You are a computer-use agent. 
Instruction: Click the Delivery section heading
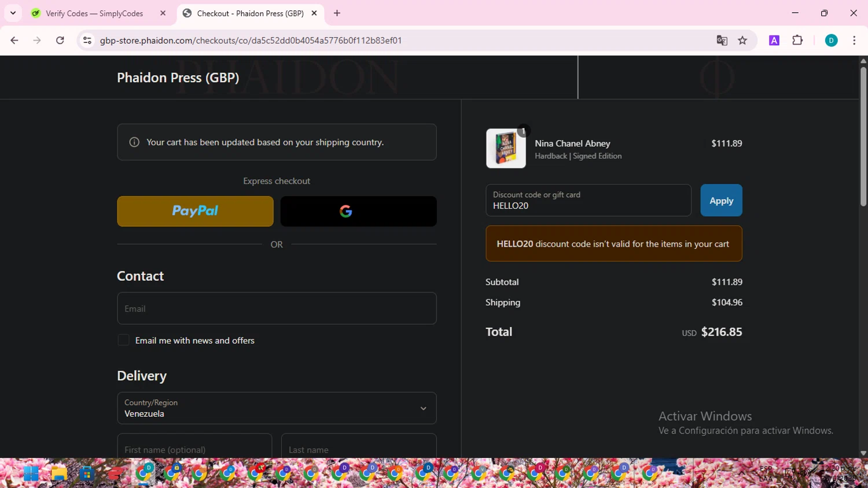[142, 376]
